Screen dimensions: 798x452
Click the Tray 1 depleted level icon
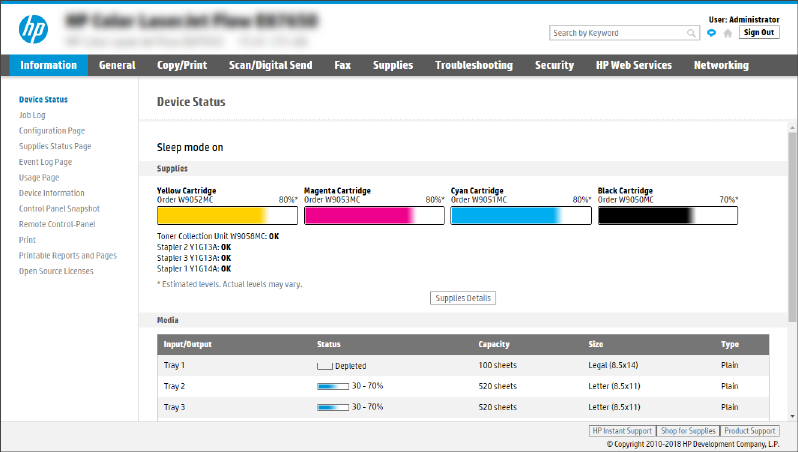[325, 366]
